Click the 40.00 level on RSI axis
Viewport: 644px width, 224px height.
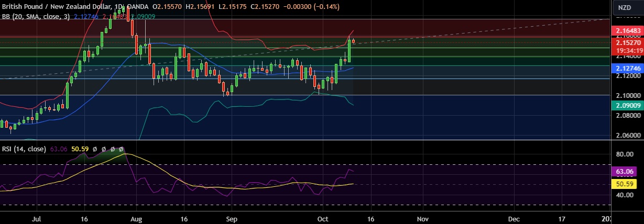[624, 195]
